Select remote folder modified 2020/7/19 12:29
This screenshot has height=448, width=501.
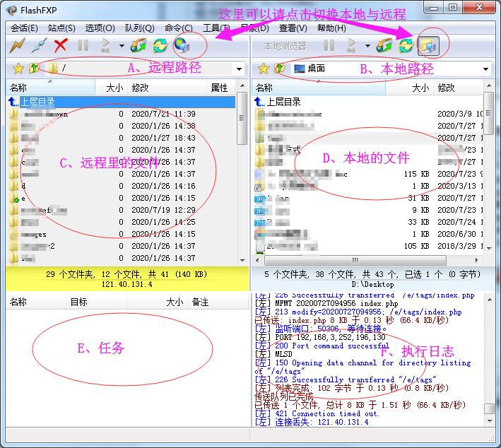121,211
